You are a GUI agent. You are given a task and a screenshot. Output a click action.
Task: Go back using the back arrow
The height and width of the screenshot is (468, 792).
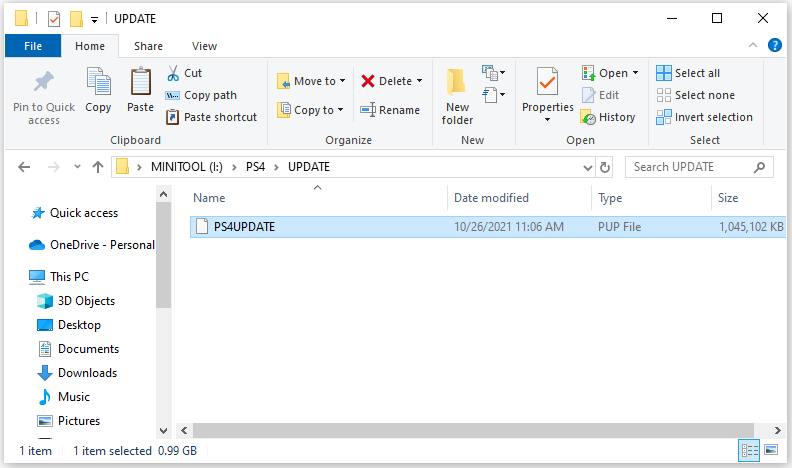pos(24,167)
